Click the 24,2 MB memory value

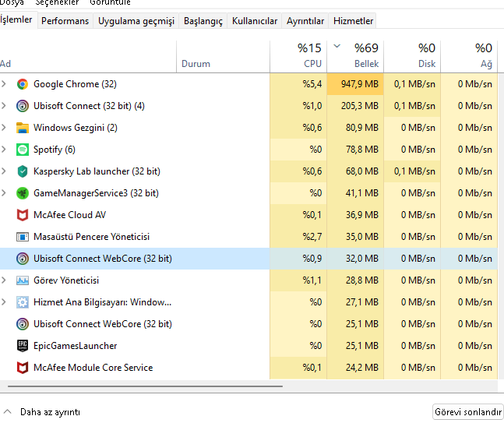(x=362, y=368)
